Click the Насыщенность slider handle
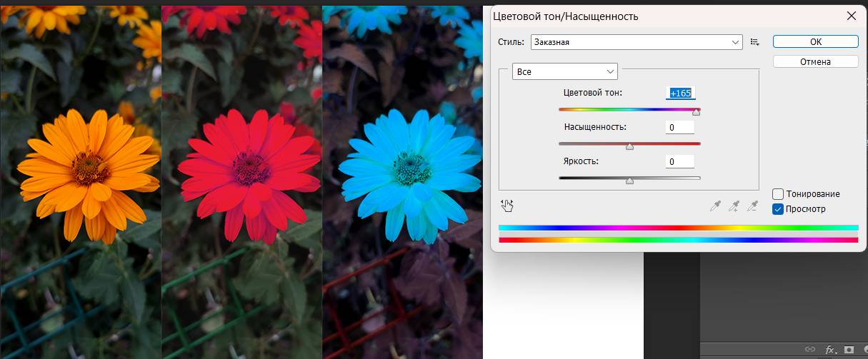This screenshot has height=359, width=868. pyautogui.click(x=629, y=146)
